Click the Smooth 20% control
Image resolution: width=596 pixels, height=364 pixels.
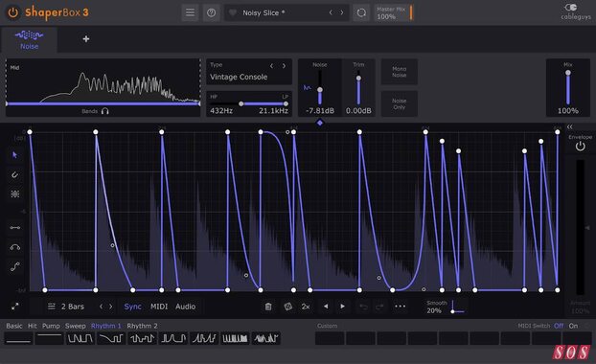pos(445,307)
